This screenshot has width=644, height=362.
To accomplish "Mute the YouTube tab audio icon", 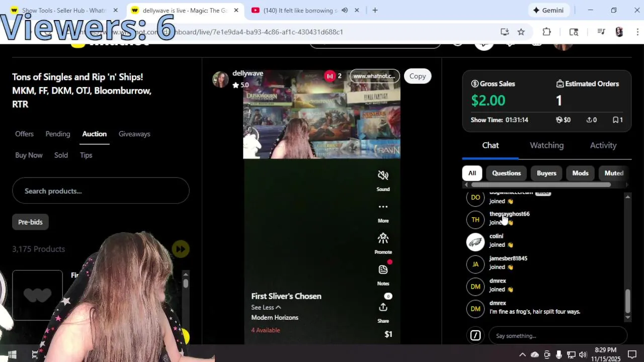I will pyautogui.click(x=345, y=10).
